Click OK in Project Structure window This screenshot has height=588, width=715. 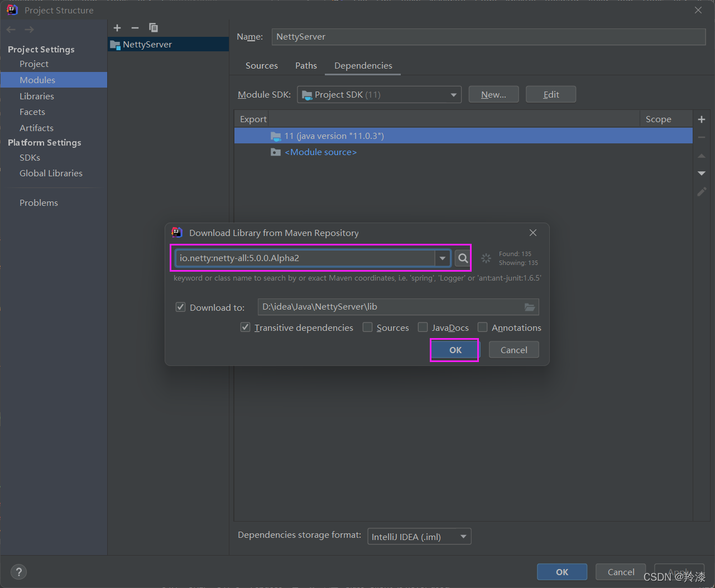(562, 572)
